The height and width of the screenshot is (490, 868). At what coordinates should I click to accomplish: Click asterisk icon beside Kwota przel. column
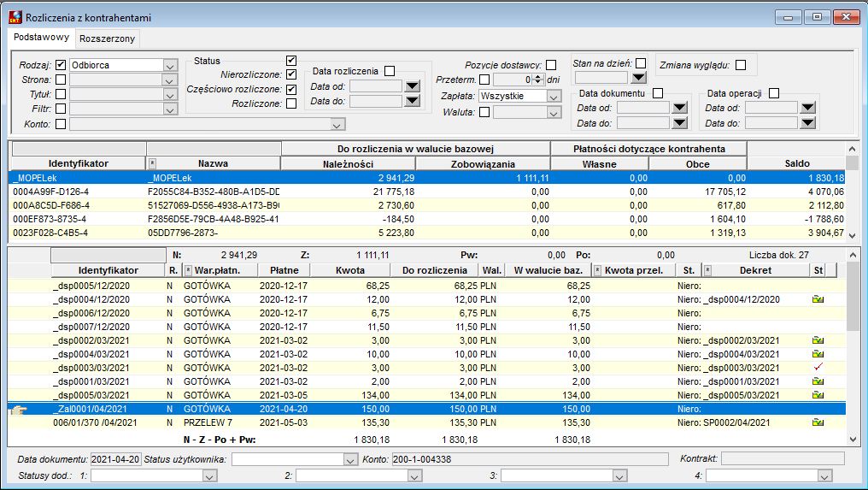pyautogui.click(x=597, y=270)
